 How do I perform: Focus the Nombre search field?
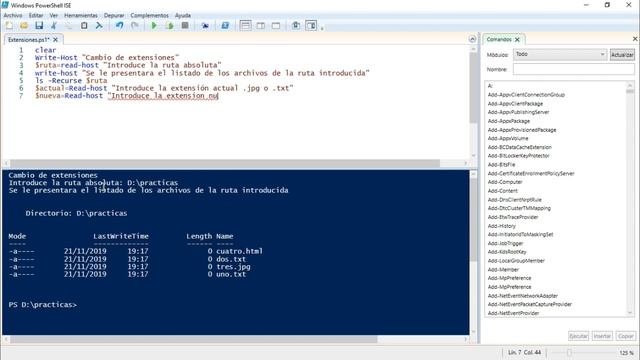pos(573,69)
